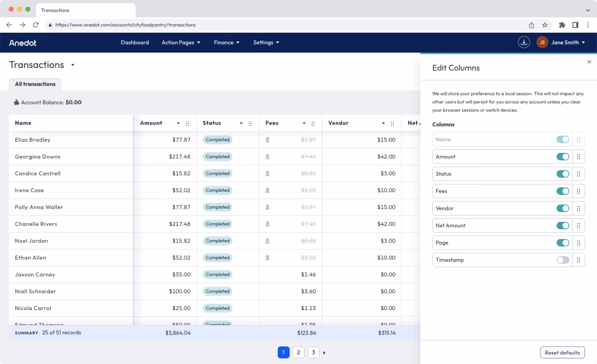The image size is (597, 364).
Task: Click the Anedot logo
Action: (x=23, y=42)
